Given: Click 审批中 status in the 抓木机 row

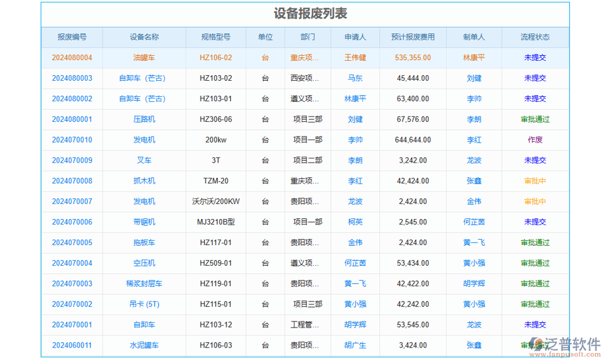Looking at the screenshot, I should point(535,181).
